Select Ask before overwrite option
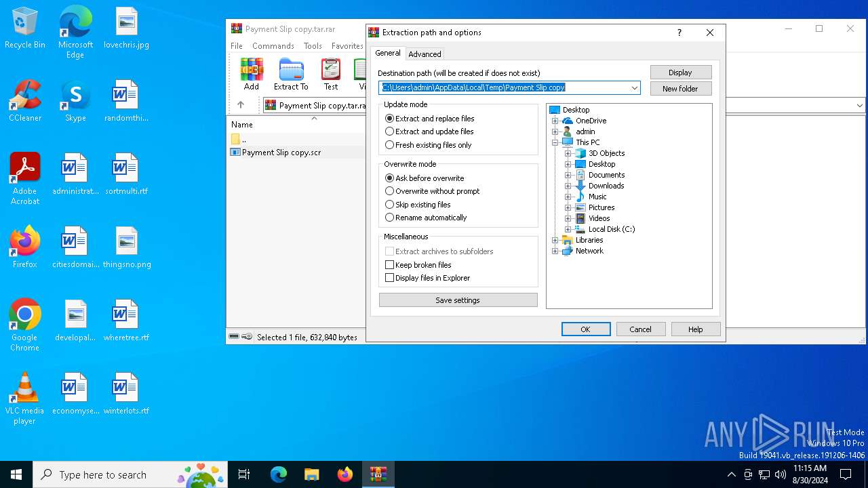Screen dimensions: 868x488 point(425,178)
